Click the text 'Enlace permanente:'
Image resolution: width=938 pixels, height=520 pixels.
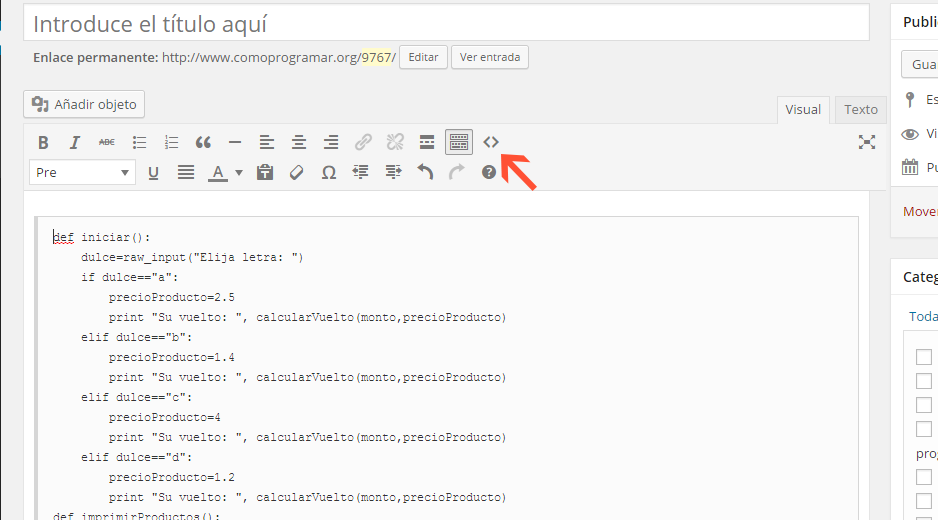[96, 57]
